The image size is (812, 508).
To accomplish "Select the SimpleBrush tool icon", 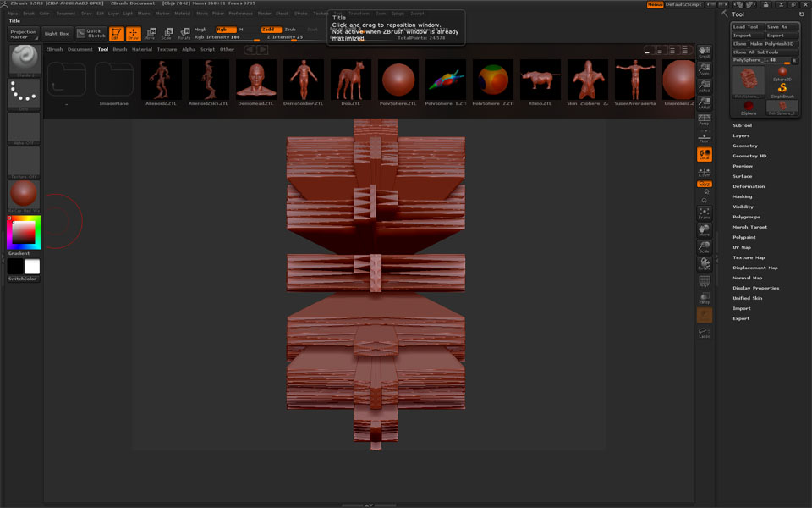I will tap(782, 91).
